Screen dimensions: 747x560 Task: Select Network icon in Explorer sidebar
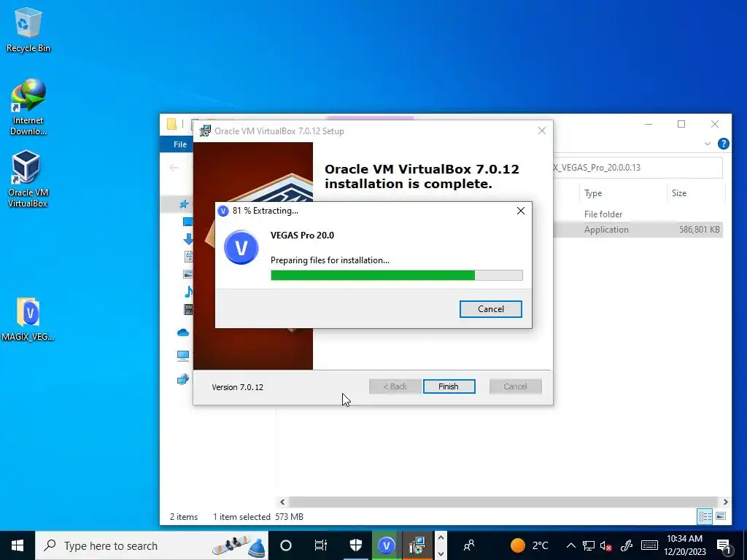point(183,379)
